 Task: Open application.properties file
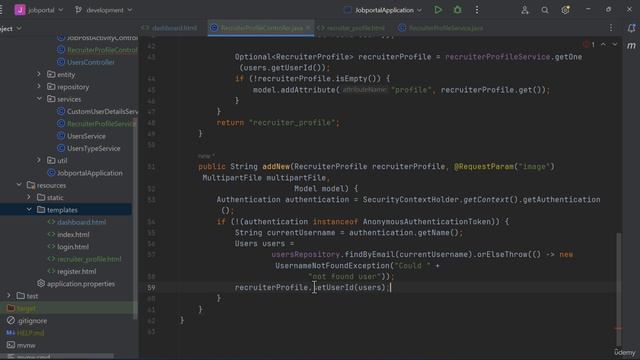(x=76, y=283)
